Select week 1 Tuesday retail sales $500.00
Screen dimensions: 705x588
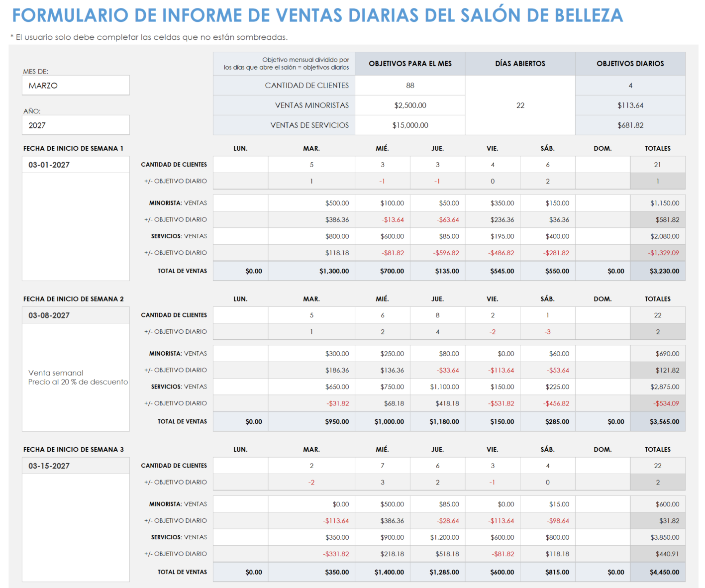(x=311, y=203)
